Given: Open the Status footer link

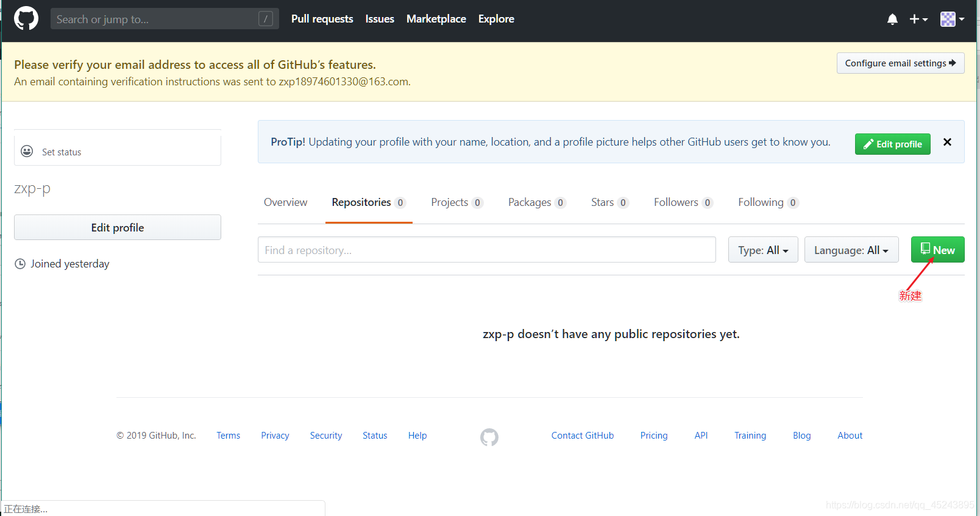Looking at the screenshot, I should point(375,436).
